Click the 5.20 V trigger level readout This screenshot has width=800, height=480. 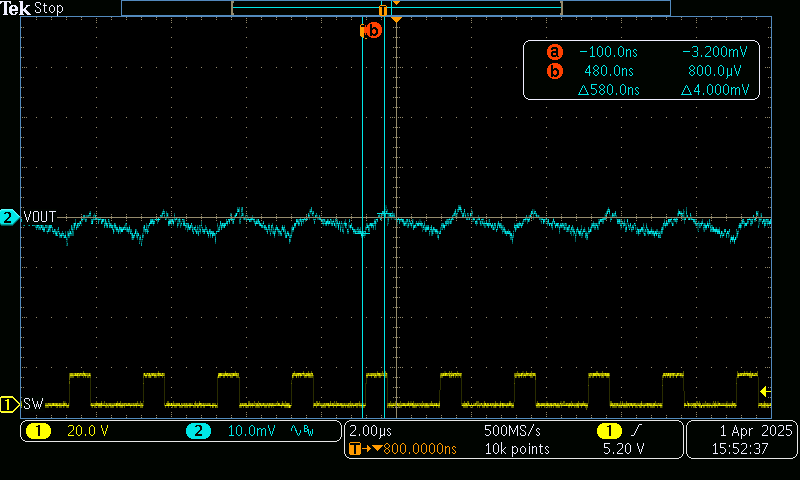(619, 449)
